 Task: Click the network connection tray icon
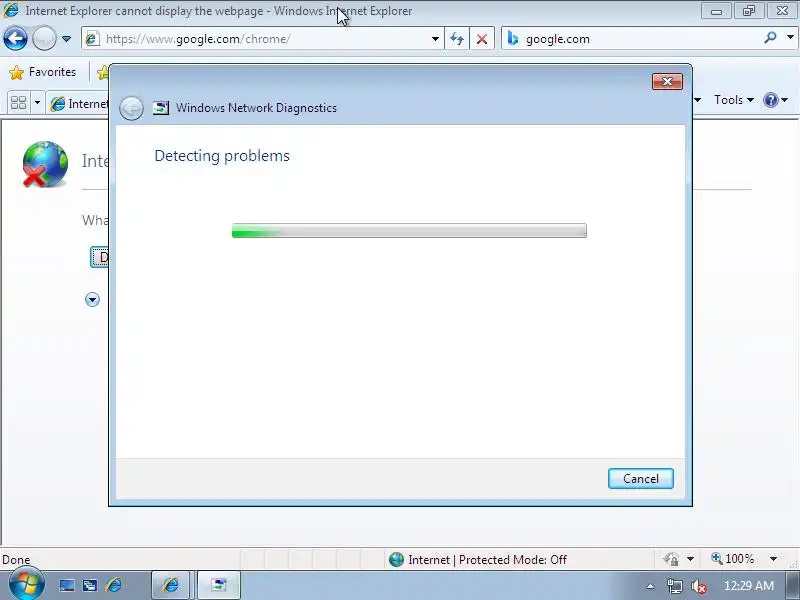pos(674,586)
